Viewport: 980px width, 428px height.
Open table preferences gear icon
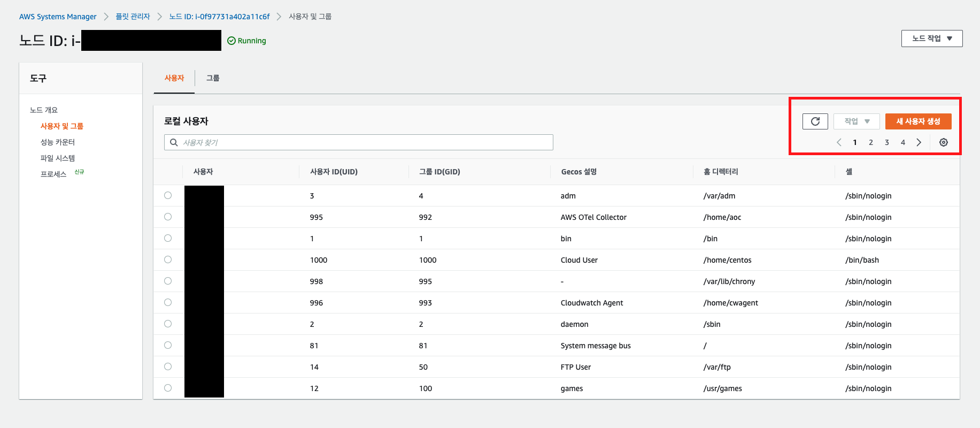point(944,142)
